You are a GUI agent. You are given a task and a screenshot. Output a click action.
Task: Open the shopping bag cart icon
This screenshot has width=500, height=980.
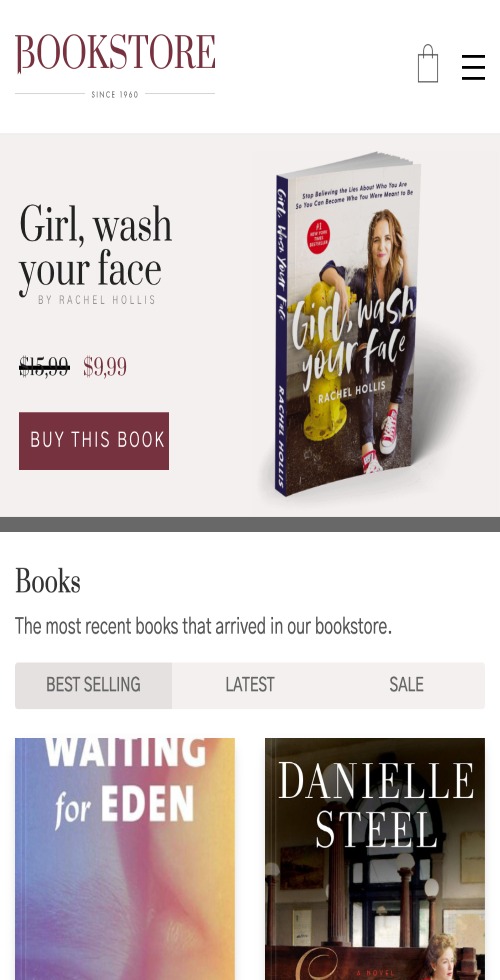(x=428, y=64)
